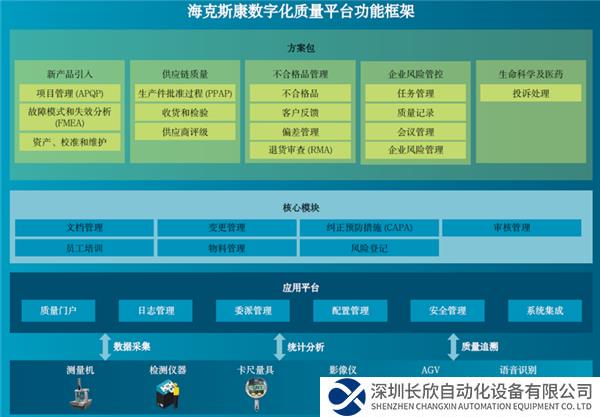Open 生产件批准过程 (PPAP) item
Screen dimensions: 600x417
[185, 93]
